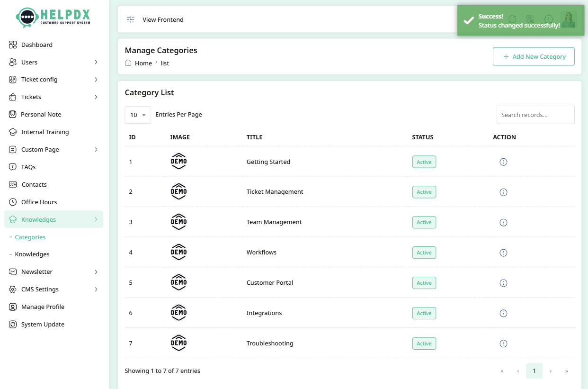Image resolution: width=588 pixels, height=389 pixels.
Task: Select the Knowledges submenu item
Action: click(32, 254)
